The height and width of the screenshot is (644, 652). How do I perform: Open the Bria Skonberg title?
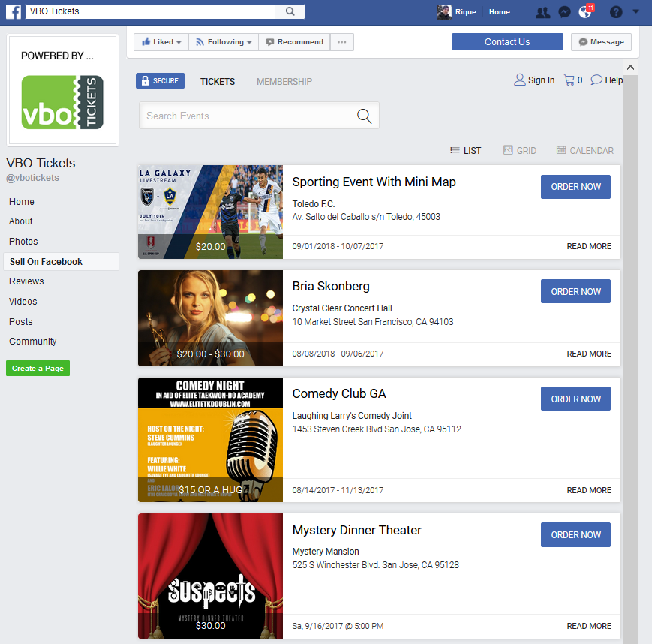331,286
